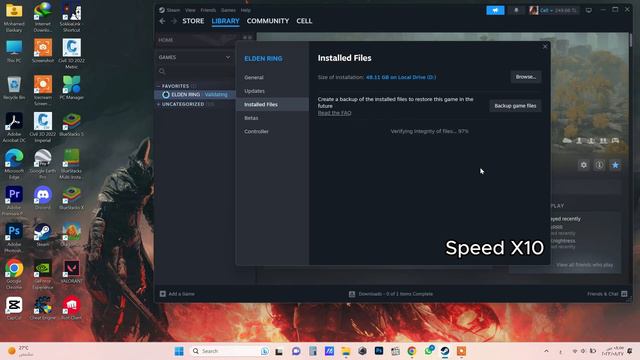Click the Steam library vertical scrollbar

tap(631, 41)
